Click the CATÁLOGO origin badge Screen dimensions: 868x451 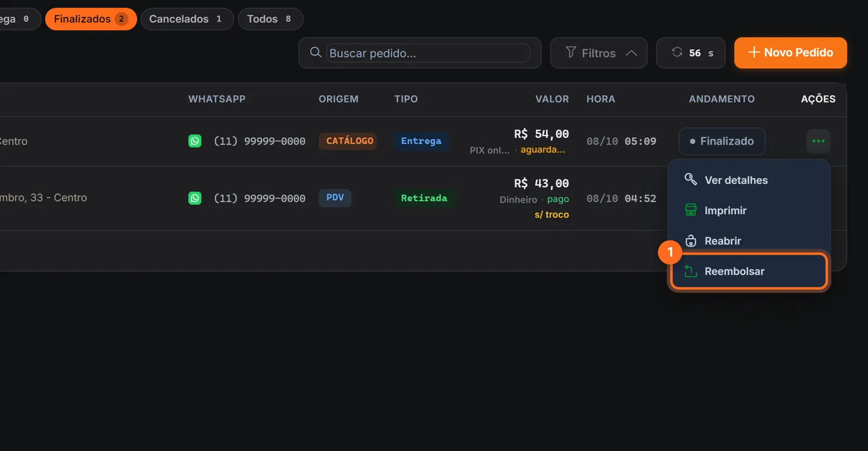[348, 141]
